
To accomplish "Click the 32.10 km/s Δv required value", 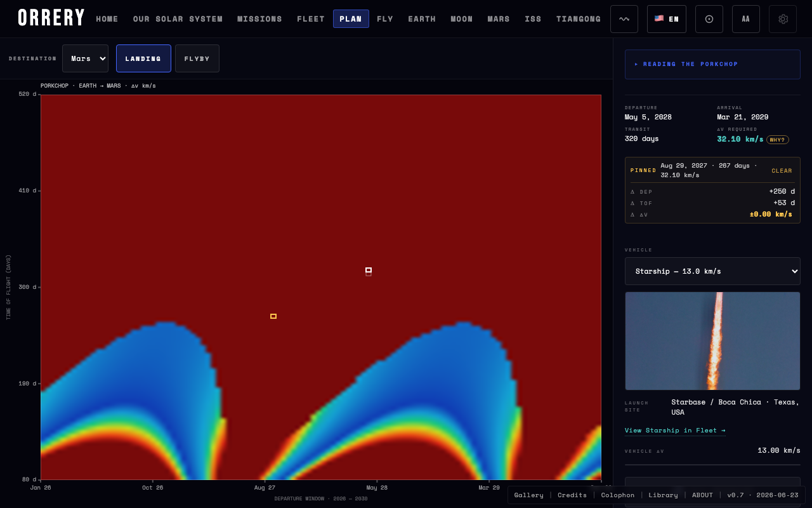I will [740, 139].
